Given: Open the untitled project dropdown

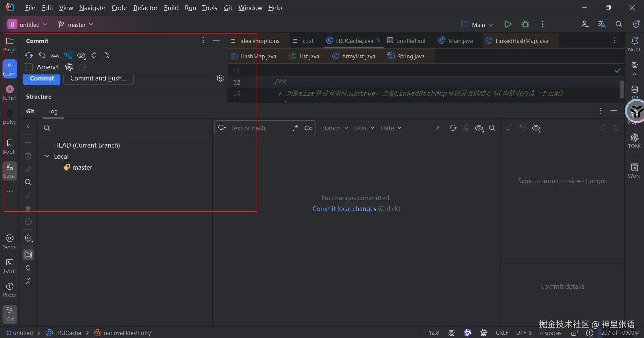Looking at the screenshot, I should 28,24.
